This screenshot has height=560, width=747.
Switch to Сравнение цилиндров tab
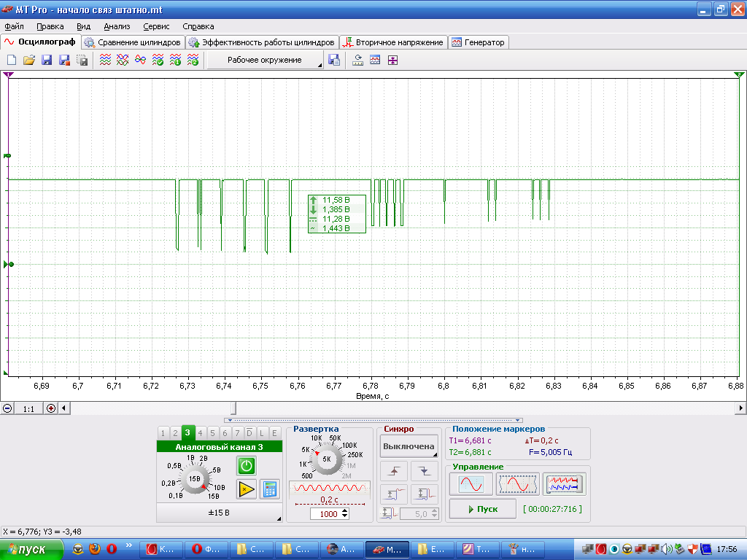coord(134,42)
